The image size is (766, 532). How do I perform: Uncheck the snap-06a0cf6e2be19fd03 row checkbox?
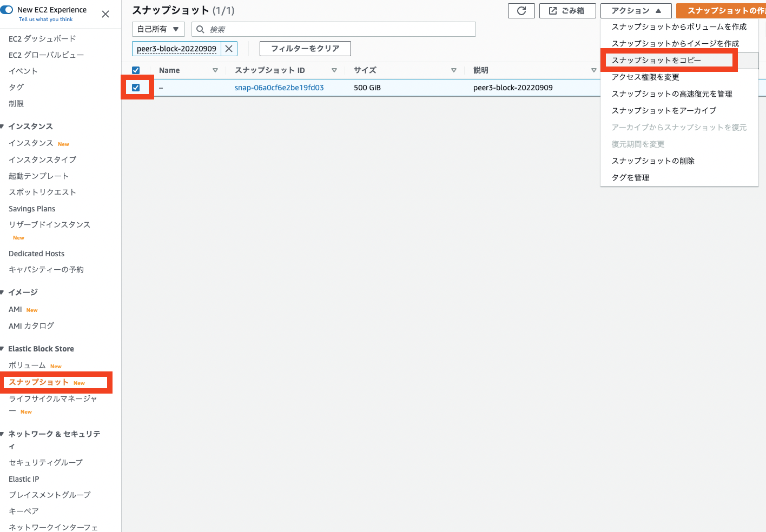coord(136,88)
